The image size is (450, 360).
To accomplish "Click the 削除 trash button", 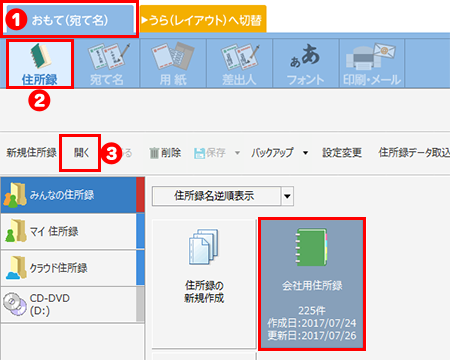I will (x=165, y=153).
